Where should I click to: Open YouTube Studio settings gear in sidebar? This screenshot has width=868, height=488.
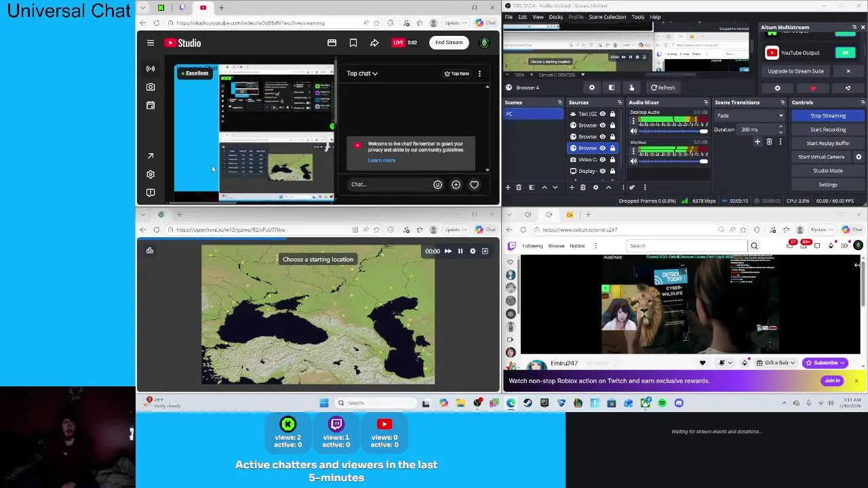point(151,174)
